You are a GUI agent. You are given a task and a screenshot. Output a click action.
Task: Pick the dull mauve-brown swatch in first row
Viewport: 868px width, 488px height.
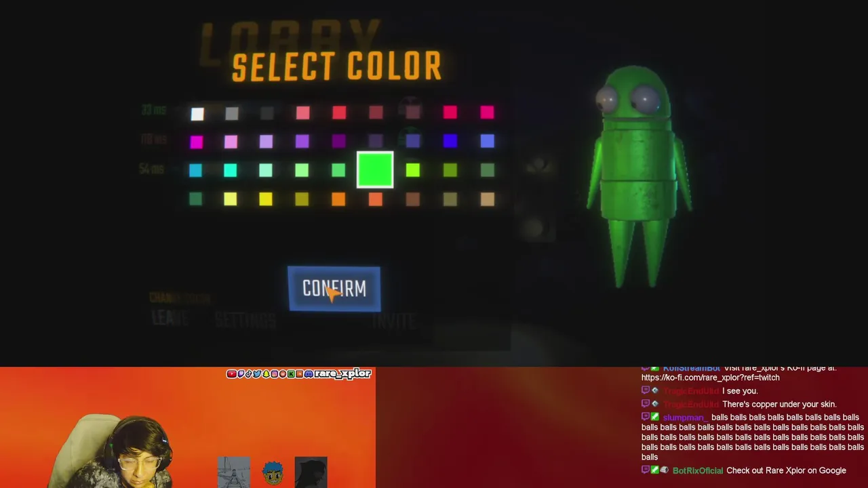(413, 113)
